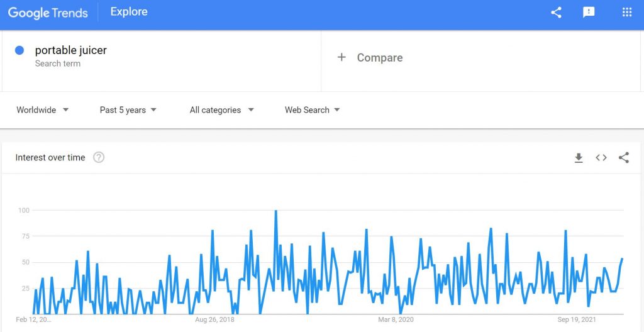Click the share icon in the header
This screenshot has height=332, width=644.
click(x=556, y=13)
